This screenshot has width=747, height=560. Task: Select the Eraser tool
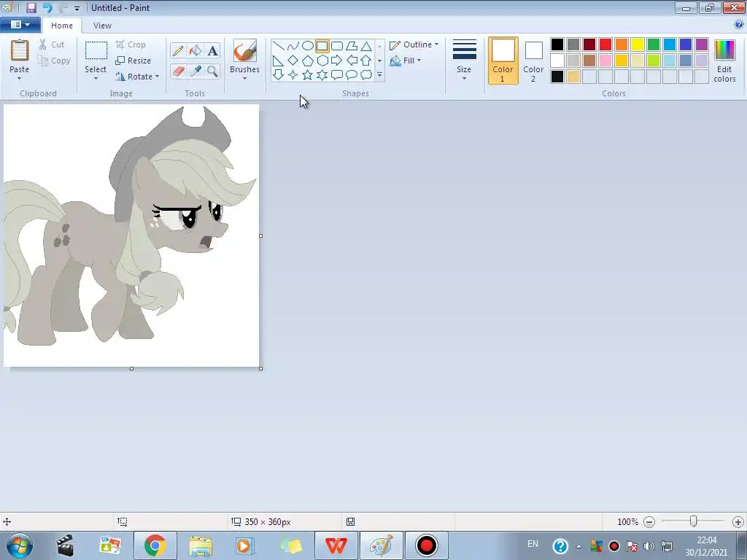178,71
